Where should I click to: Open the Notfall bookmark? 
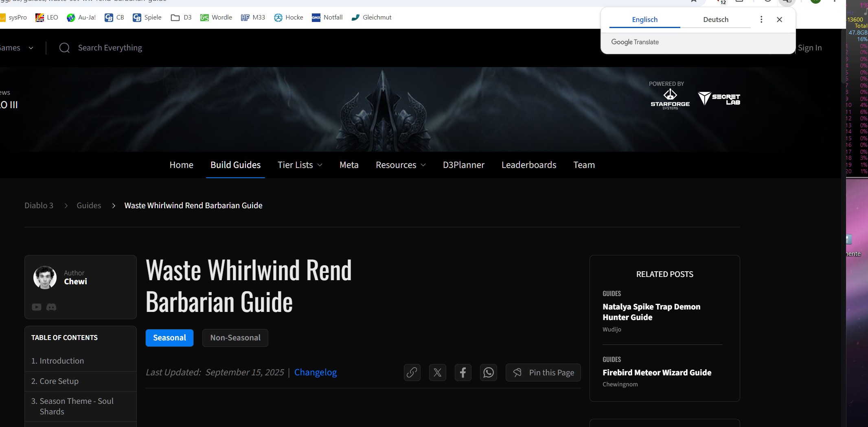click(327, 17)
